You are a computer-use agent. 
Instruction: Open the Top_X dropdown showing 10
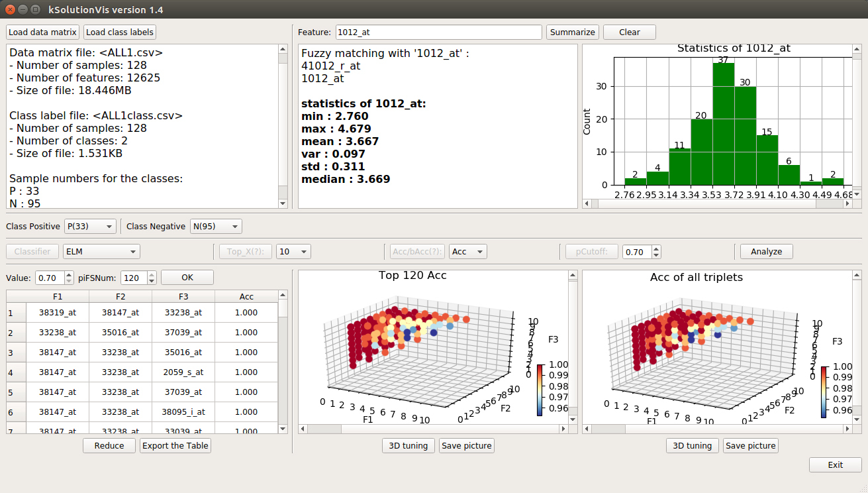click(x=293, y=252)
